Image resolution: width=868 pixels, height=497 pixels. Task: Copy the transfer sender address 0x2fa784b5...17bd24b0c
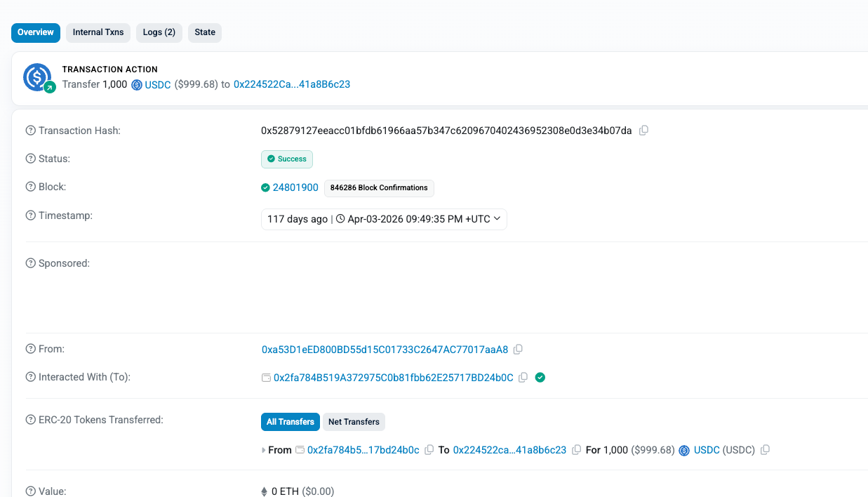click(429, 450)
